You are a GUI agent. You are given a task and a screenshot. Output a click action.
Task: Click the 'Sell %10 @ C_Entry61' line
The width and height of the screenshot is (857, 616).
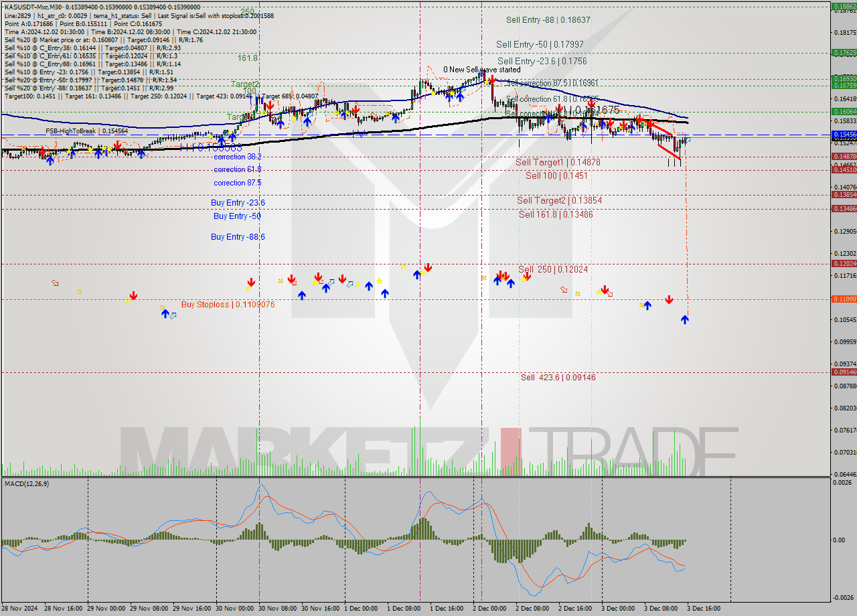coord(91,56)
